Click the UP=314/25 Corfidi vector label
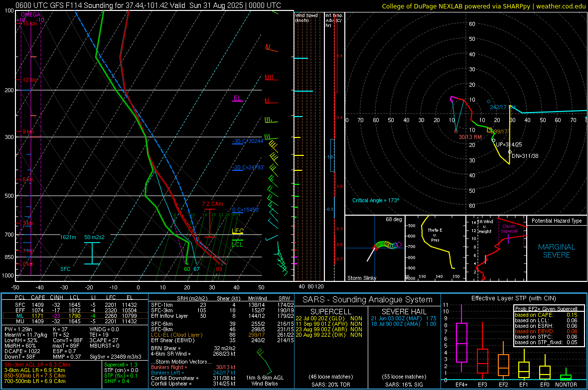Screen dimensions: 588x390 tap(509, 144)
